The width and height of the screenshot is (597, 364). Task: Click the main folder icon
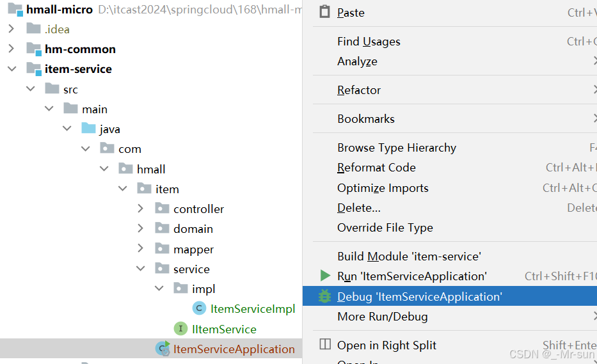(x=70, y=109)
